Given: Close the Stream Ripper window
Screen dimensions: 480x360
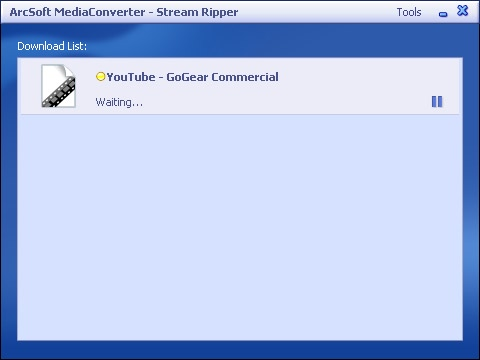Looking at the screenshot, I should [x=463, y=11].
